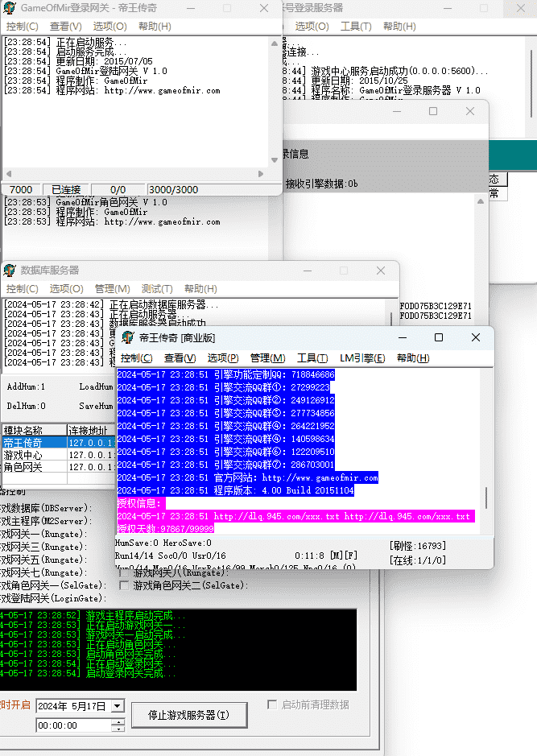Select the 游戏中心 row in module table

pos(58,455)
